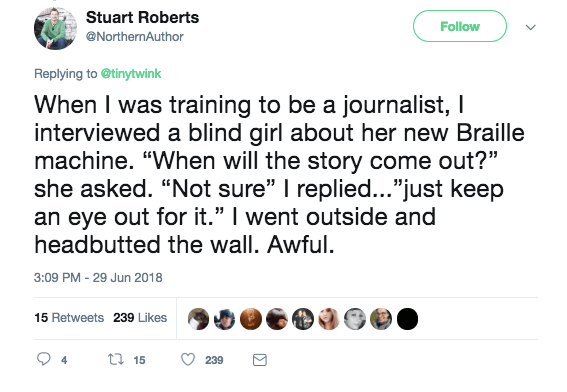567x392 pixels.
Task: Open the @NorthernAuthor handle
Action: [135, 37]
